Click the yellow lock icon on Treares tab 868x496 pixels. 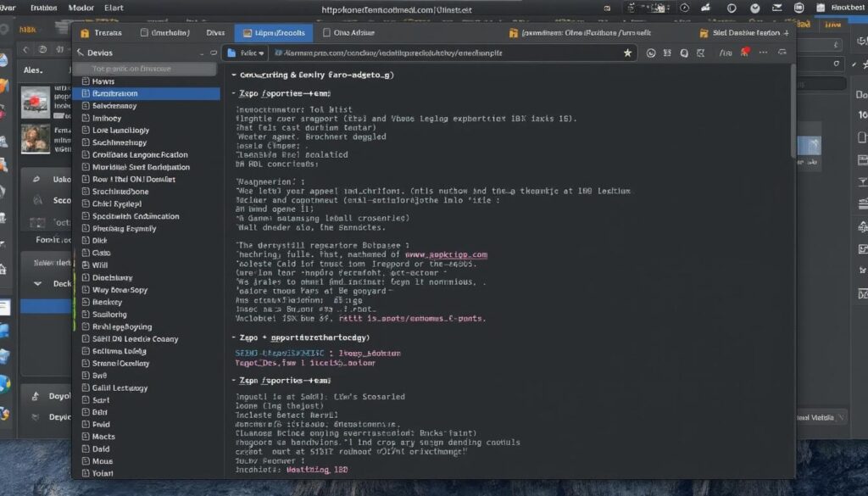84,33
